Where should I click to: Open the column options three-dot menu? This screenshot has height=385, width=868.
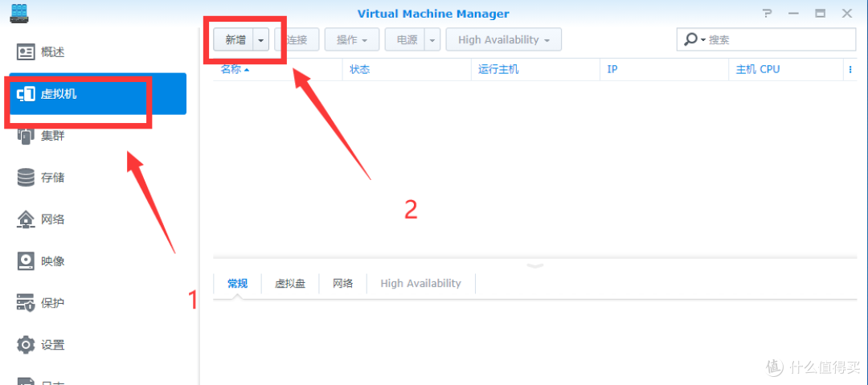[x=850, y=70]
